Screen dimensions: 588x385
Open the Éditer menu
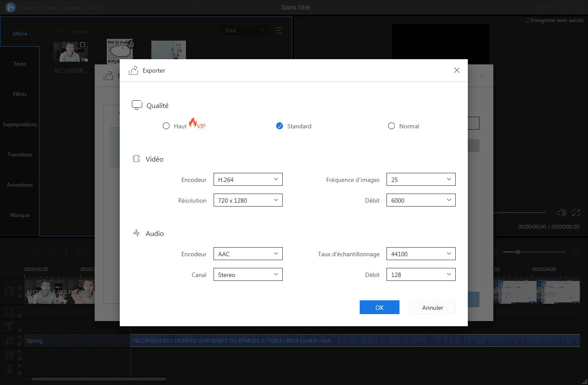(50, 8)
